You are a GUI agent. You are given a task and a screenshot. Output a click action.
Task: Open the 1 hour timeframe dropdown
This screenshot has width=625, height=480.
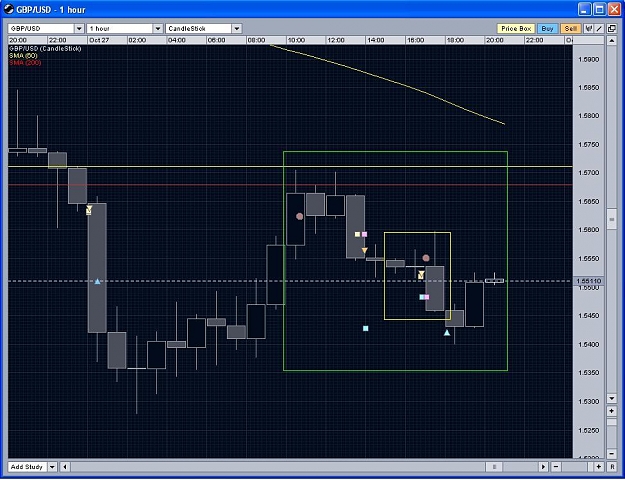coord(125,29)
